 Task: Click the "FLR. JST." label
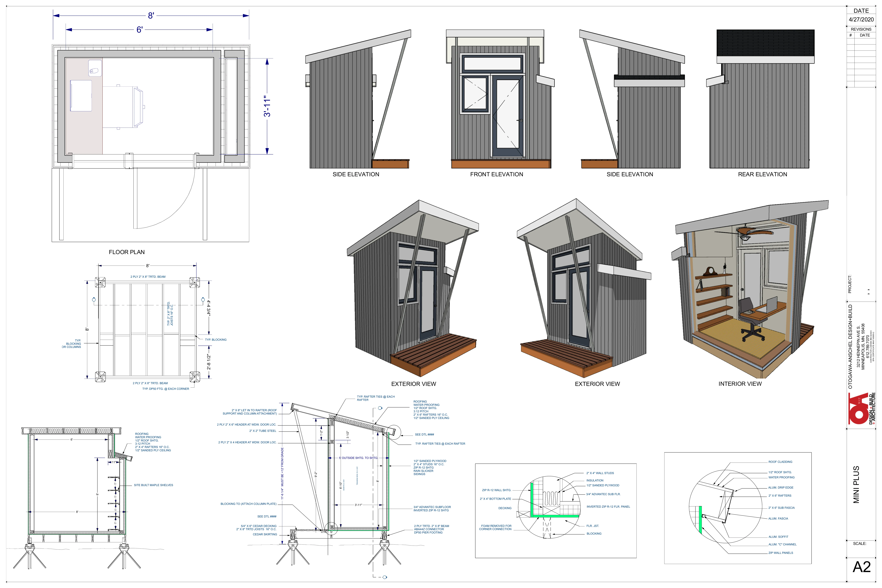pos(593,526)
